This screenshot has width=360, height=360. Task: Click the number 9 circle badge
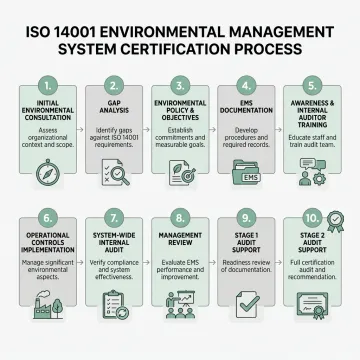pyautogui.click(x=246, y=218)
